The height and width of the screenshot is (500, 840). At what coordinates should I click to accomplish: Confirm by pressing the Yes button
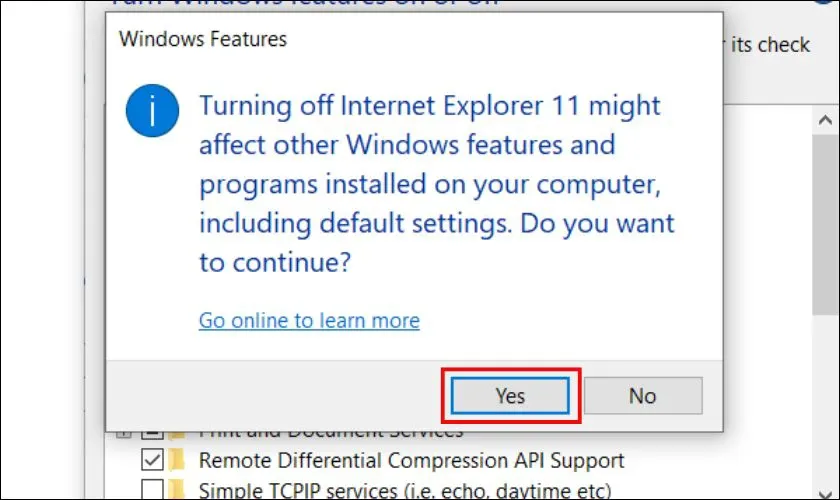coord(510,396)
